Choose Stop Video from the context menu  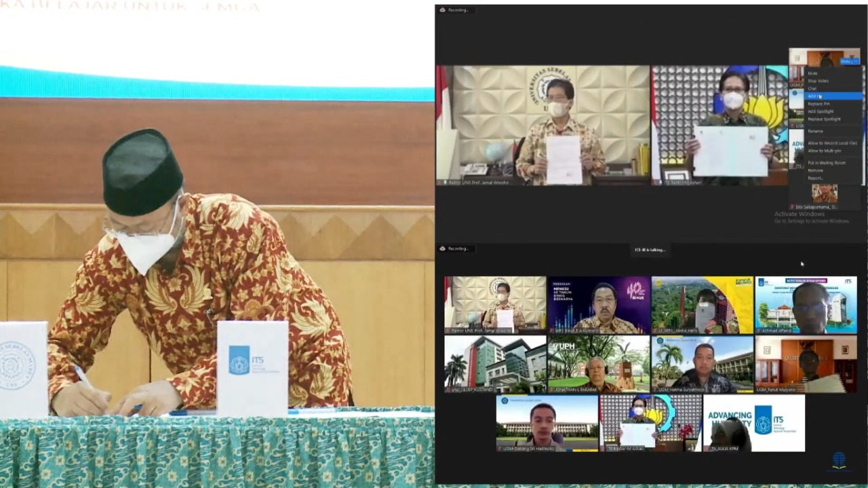click(818, 81)
